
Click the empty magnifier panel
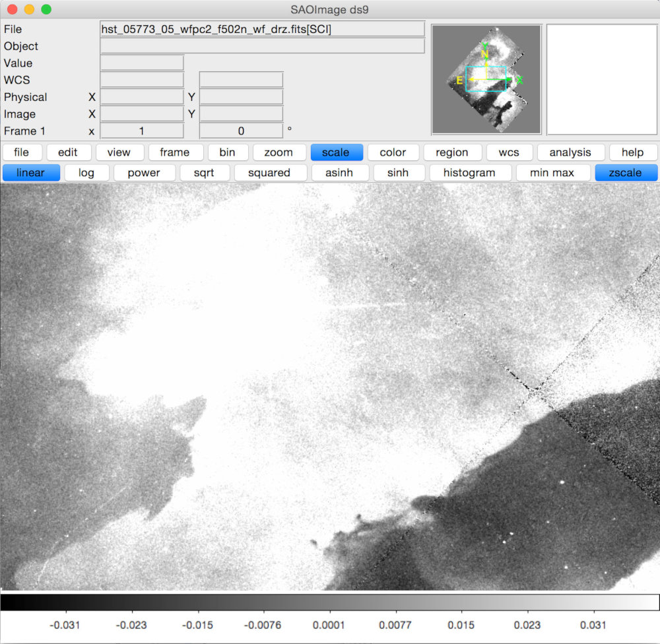click(x=602, y=80)
